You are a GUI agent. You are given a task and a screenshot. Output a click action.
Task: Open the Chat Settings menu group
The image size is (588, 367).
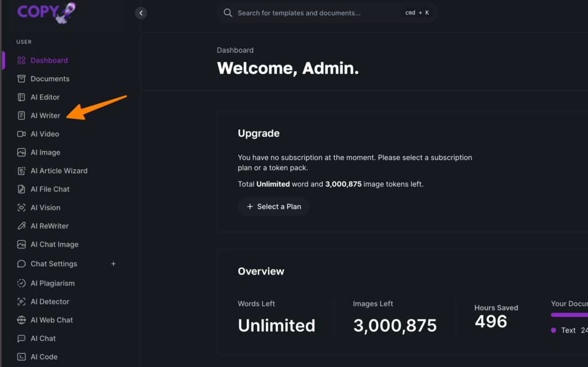coord(53,264)
